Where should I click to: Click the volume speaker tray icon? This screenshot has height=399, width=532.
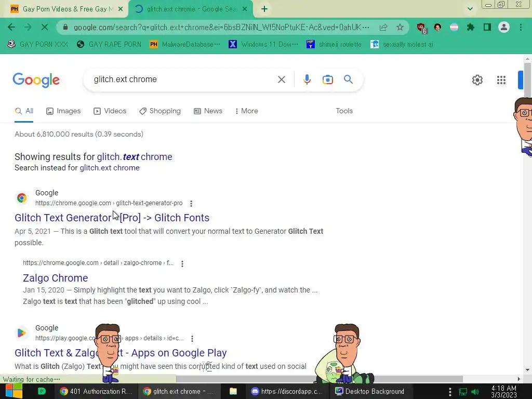(x=475, y=392)
